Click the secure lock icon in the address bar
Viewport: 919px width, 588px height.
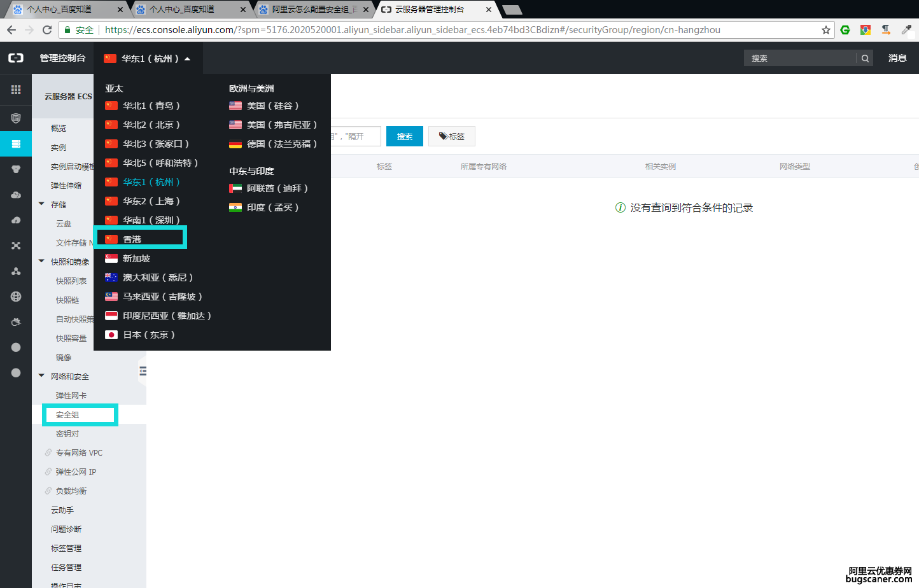67,30
